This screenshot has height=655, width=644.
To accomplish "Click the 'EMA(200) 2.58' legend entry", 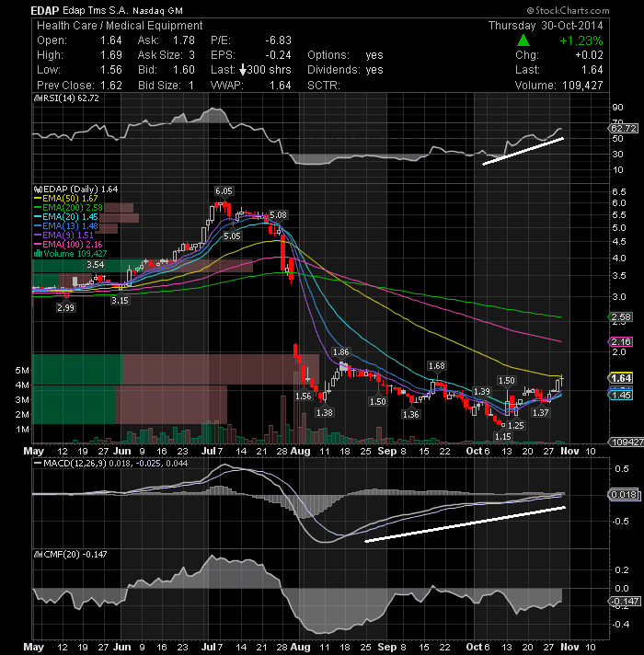I will pyautogui.click(x=68, y=208).
